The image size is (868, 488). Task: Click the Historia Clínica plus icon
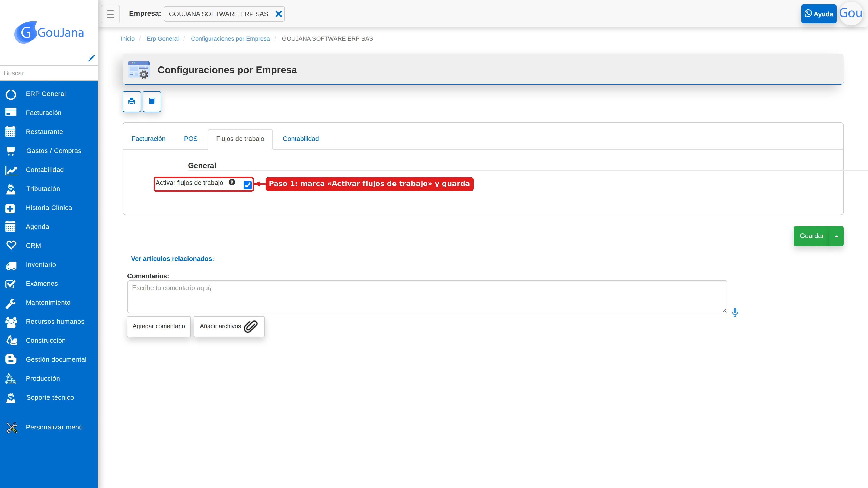(x=10, y=208)
